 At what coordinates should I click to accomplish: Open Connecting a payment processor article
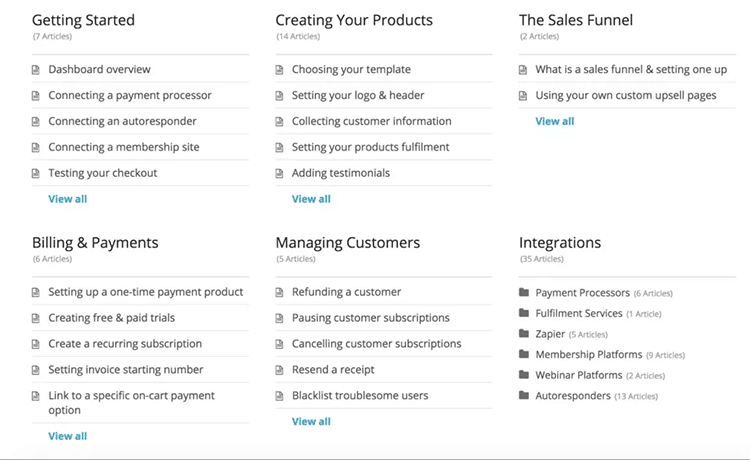point(130,96)
